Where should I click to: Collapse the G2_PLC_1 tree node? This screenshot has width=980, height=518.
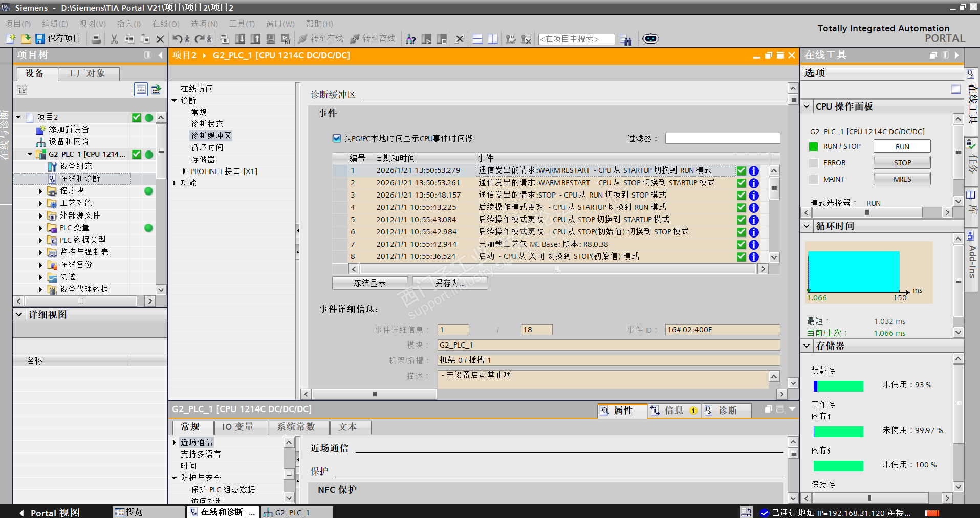tap(30, 154)
